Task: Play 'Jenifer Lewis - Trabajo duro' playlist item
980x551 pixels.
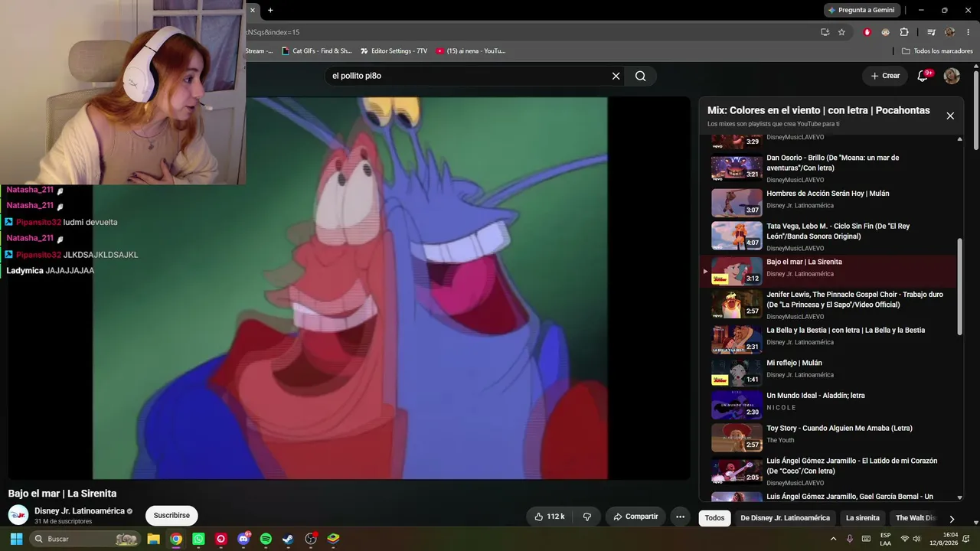Action: [x=830, y=304]
